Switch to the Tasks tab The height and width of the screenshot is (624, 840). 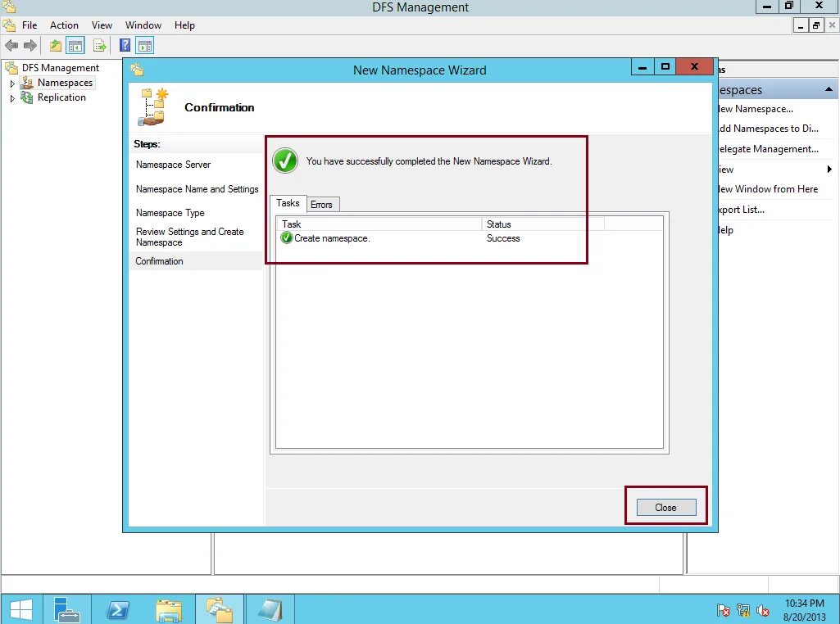point(288,203)
